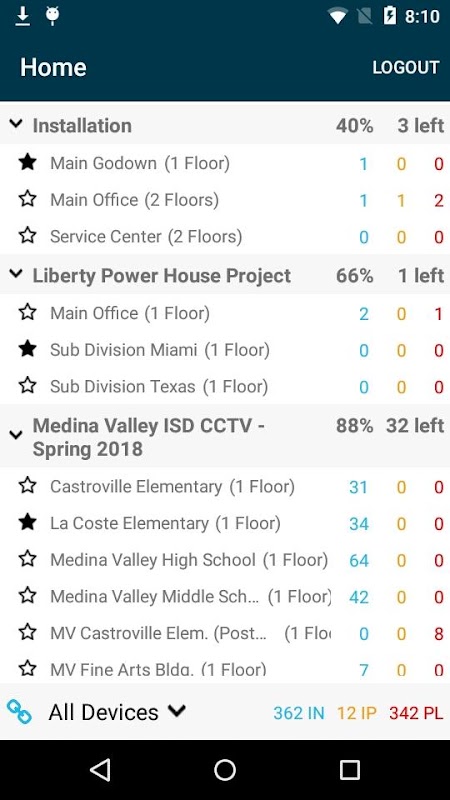The image size is (450, 800).
Task: Star the Service Center location
Action: tap(28, 236)
